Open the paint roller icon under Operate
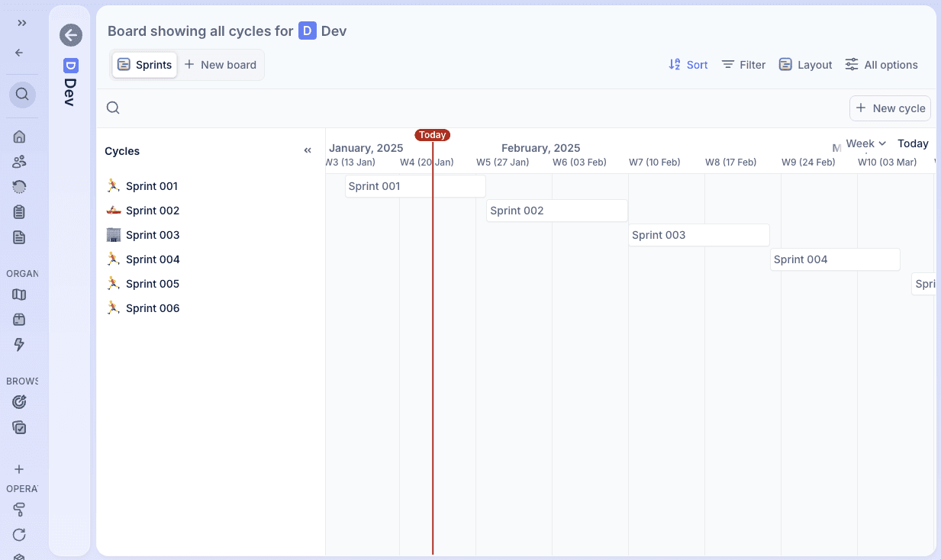Viewport: 941px width, 560px height. (20, 510)
